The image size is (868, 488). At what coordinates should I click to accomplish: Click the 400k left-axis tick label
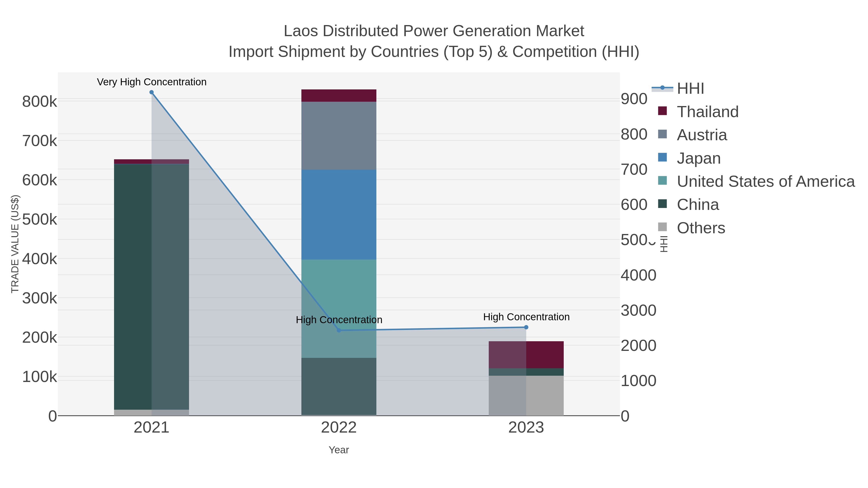[x=40, y=259]
